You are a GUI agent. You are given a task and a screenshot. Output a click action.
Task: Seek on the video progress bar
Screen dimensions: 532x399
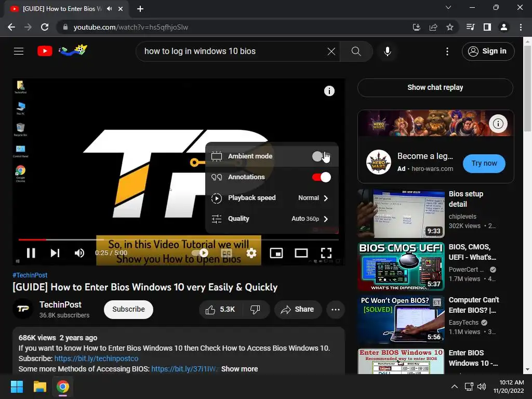(x=179, y=240)
